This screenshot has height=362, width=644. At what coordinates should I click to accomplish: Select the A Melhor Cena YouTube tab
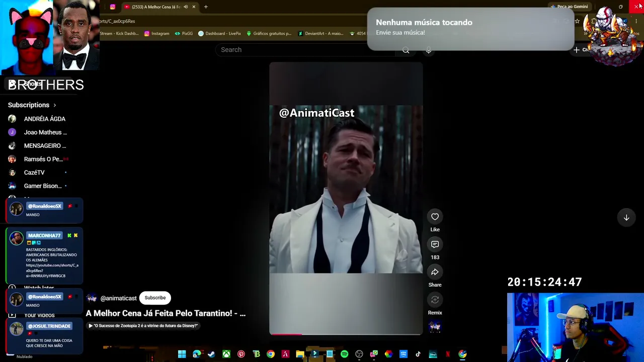coord(156,7)
